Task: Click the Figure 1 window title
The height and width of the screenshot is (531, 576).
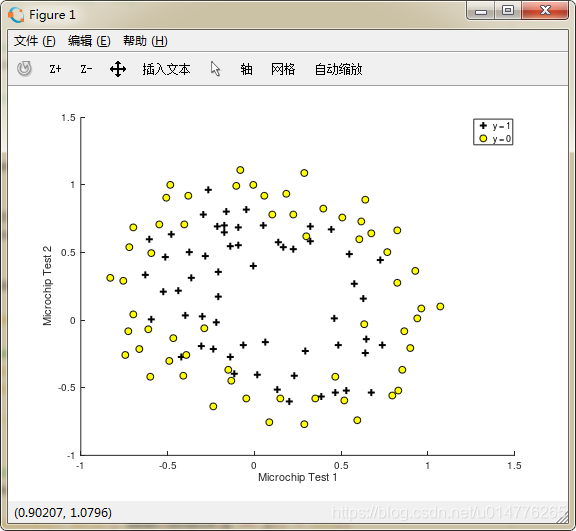Action: tap(52, 15)
